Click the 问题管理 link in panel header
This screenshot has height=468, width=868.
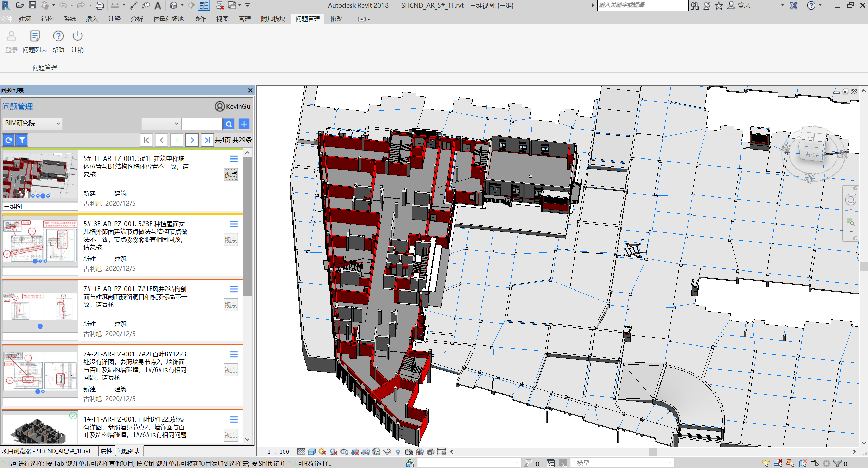18,107
